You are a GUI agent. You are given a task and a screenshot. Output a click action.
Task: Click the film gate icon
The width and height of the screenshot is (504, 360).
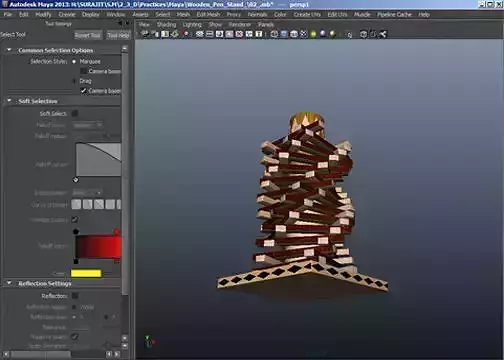[209, 34]
